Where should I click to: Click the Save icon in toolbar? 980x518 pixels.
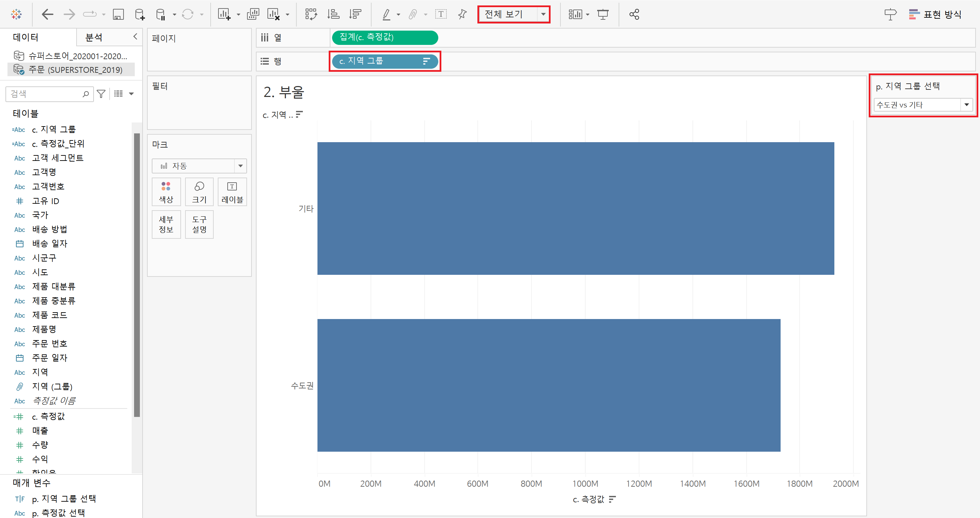point(118,14)
